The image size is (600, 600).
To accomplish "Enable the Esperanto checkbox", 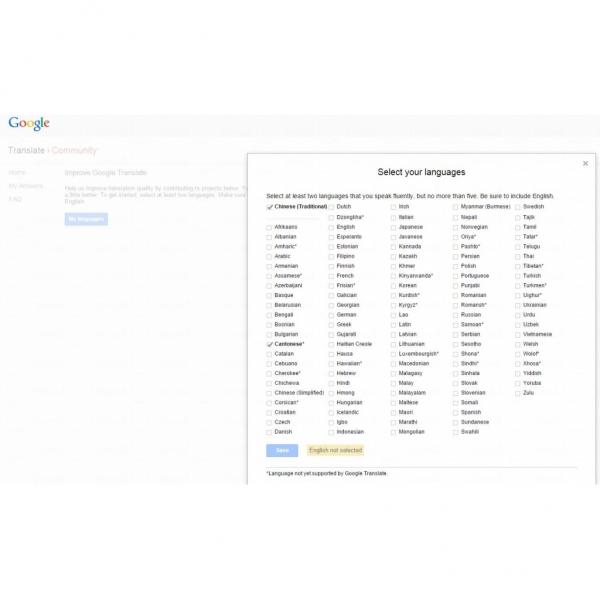I will (331, 237).
